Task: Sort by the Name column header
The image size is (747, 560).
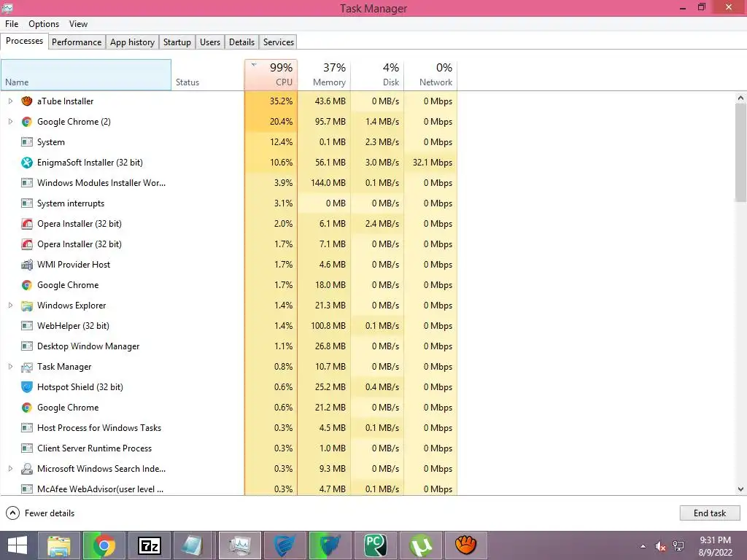Action: point(86,75)
